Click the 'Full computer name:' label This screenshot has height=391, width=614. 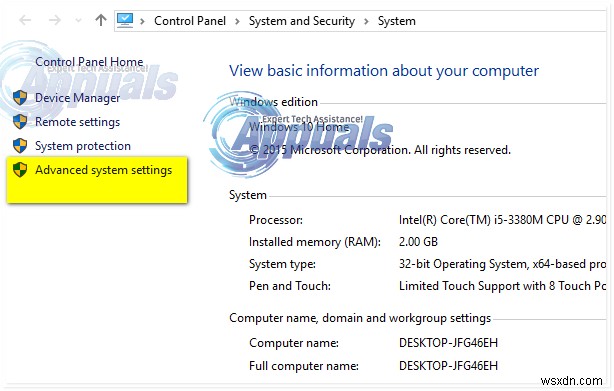pyautogui.click(x=304, y=366)
